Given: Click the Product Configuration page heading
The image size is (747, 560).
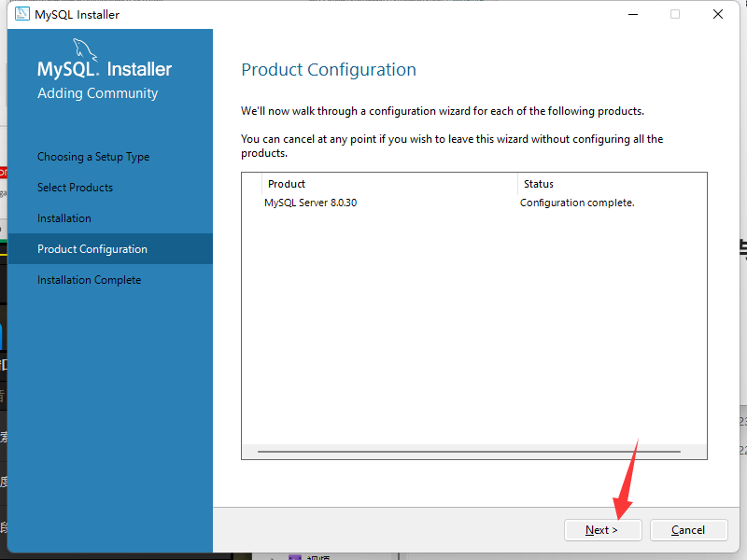Looking at the screenshot, I should (x=329, y=70).
